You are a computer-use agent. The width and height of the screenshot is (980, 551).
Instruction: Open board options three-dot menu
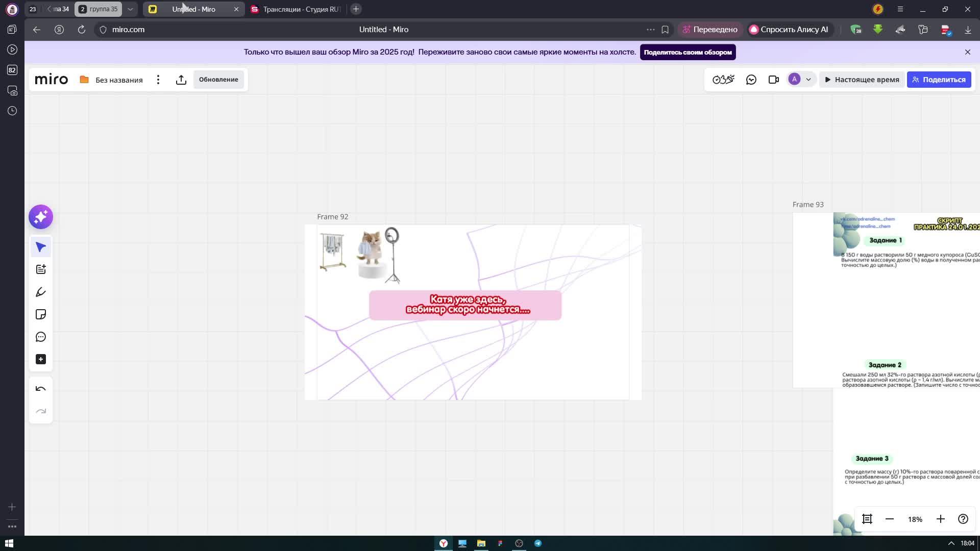click(158, 80)
